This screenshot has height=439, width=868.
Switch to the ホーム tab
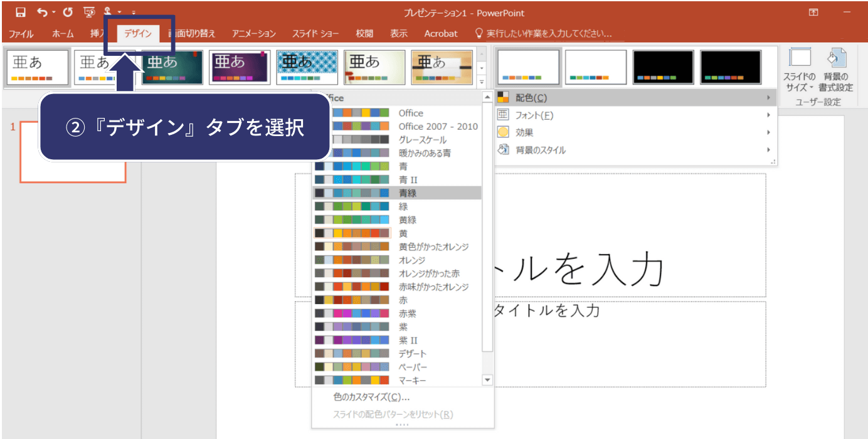62,33
